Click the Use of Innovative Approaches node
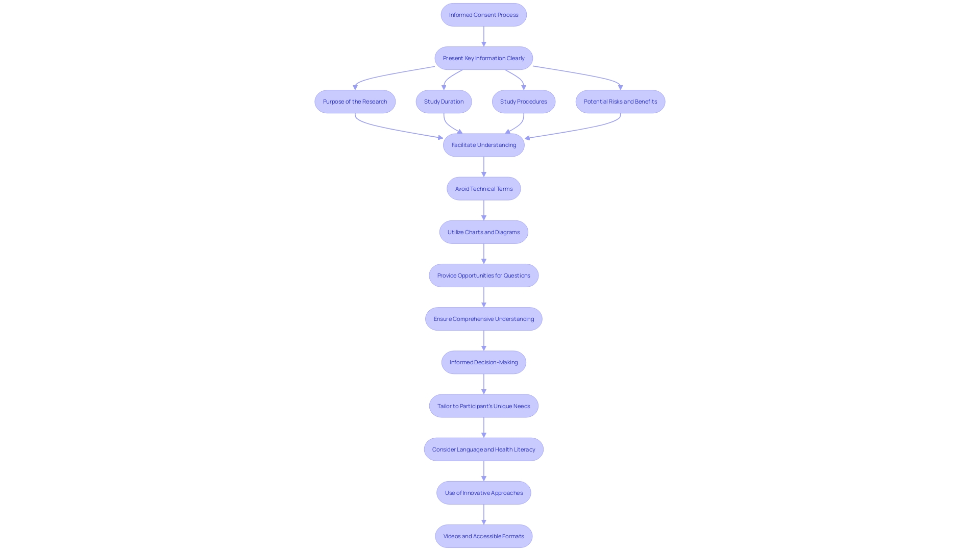This screenshot has height=551, width=980. [484, 492]
